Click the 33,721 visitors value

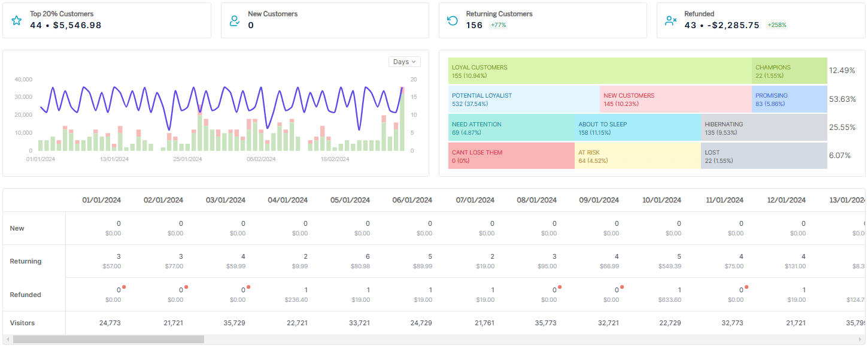(359, 323)
